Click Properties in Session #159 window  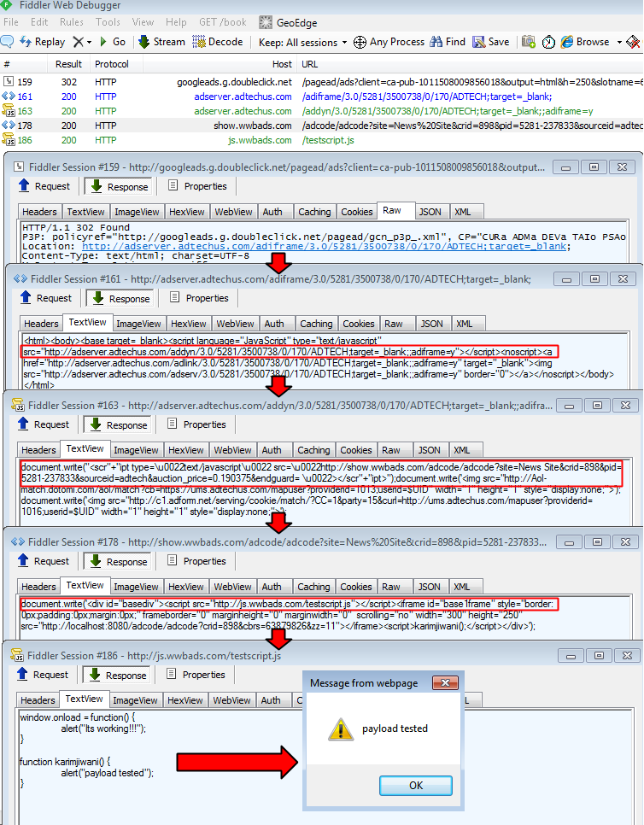198,186
